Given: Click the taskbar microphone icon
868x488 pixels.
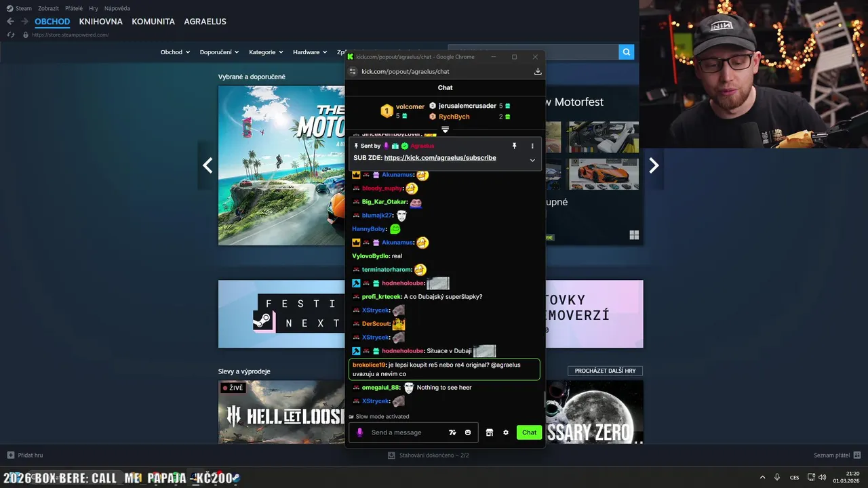Looking at the screenshot, I should pos(777,477).
